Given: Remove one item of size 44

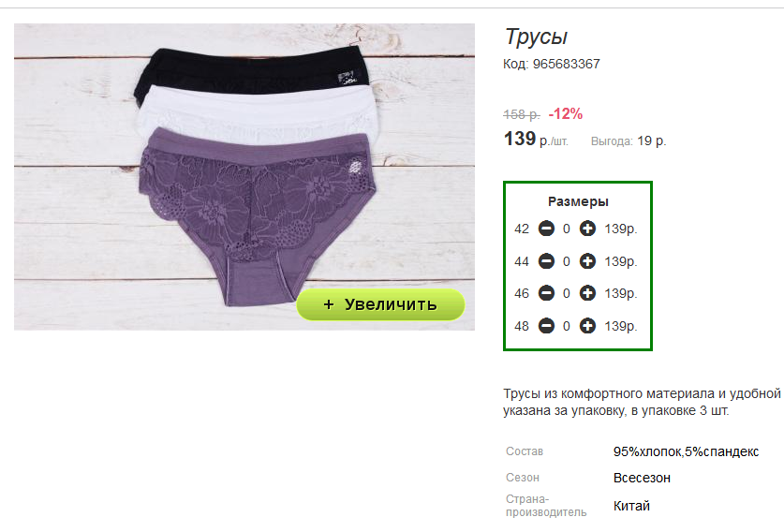Looking at the screenshot, I should pos(546,261).
